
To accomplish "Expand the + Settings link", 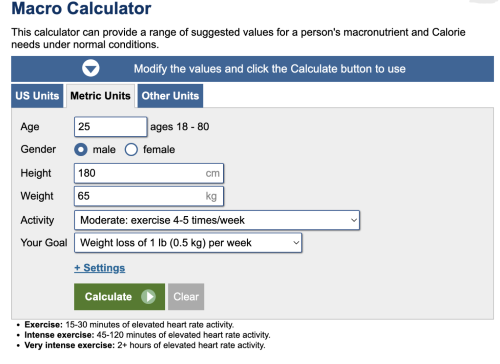I will (x=100, y=268).
